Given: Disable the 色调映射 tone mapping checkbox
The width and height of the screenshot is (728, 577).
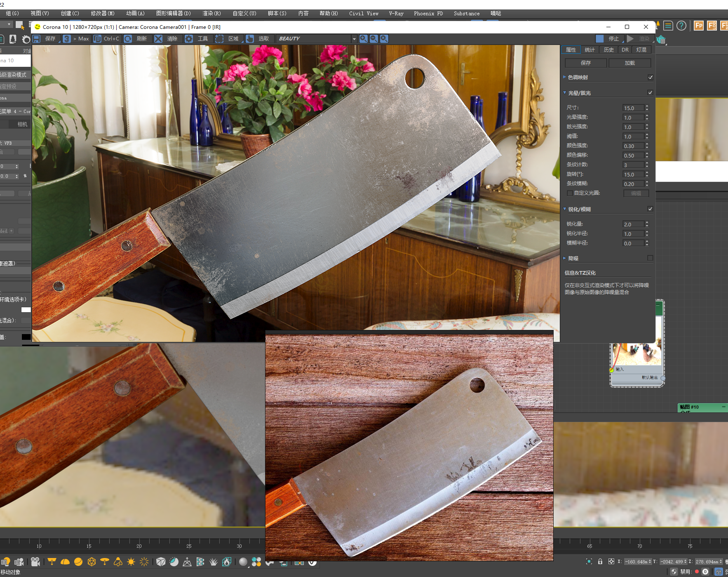Looking at the screenshot, I should pos(651,78).
